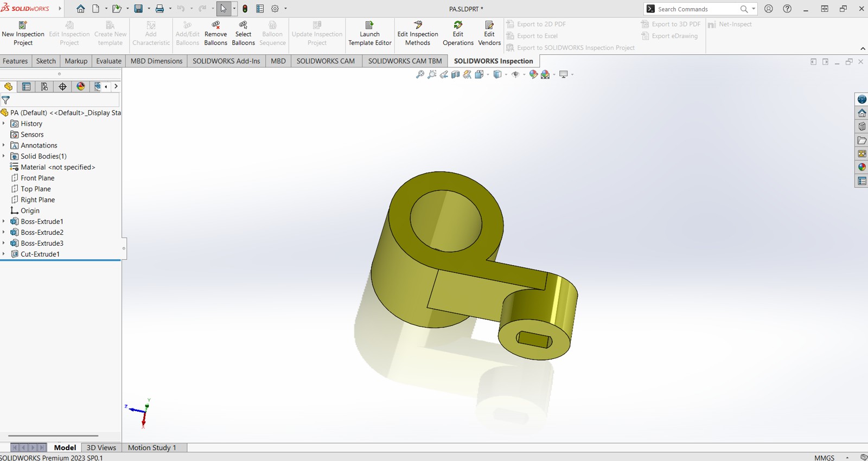Open Edit Operations
868x461 pixels.
click(x=458, y=34)
